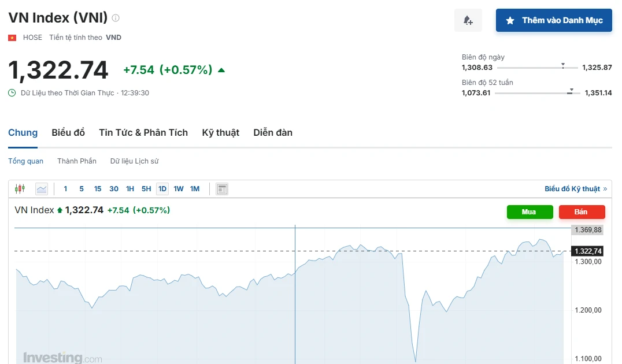Open info icon beside VN Index title
This screenshot has height=364, width=622.
[x=116, y=18]
